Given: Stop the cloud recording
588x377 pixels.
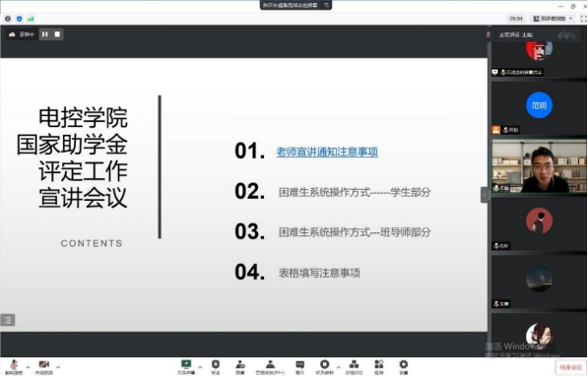Looking at the screenshot, I should tap(57, 34).
